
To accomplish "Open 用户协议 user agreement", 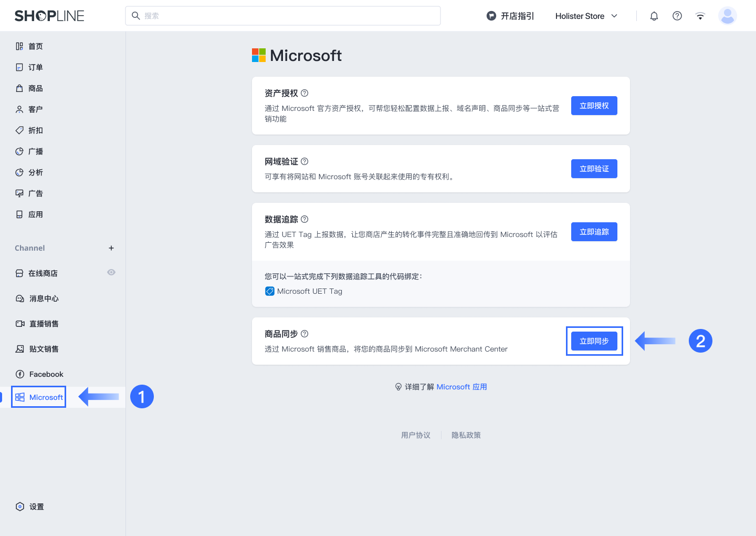I will click(x=416, y=435).
